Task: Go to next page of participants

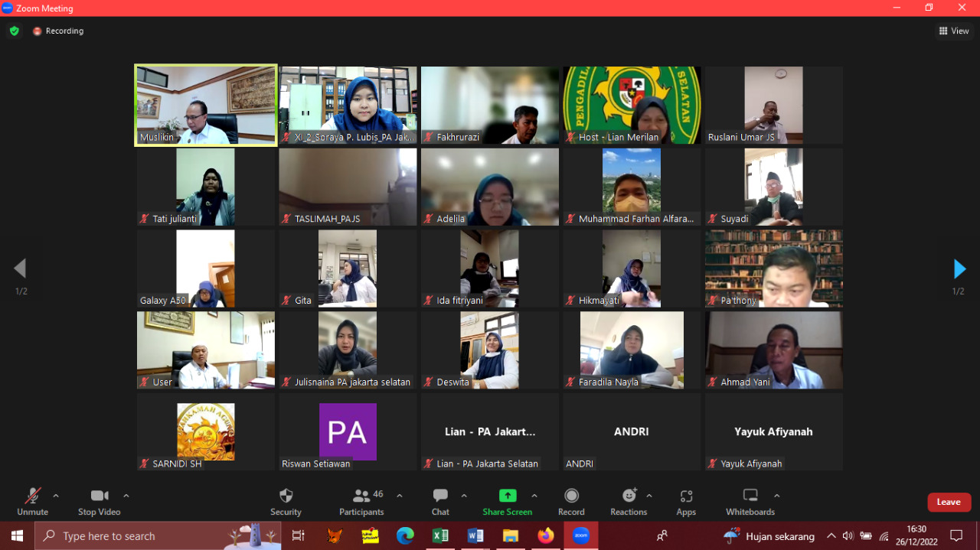Action: pyautogui.click(x=959, y=268)
